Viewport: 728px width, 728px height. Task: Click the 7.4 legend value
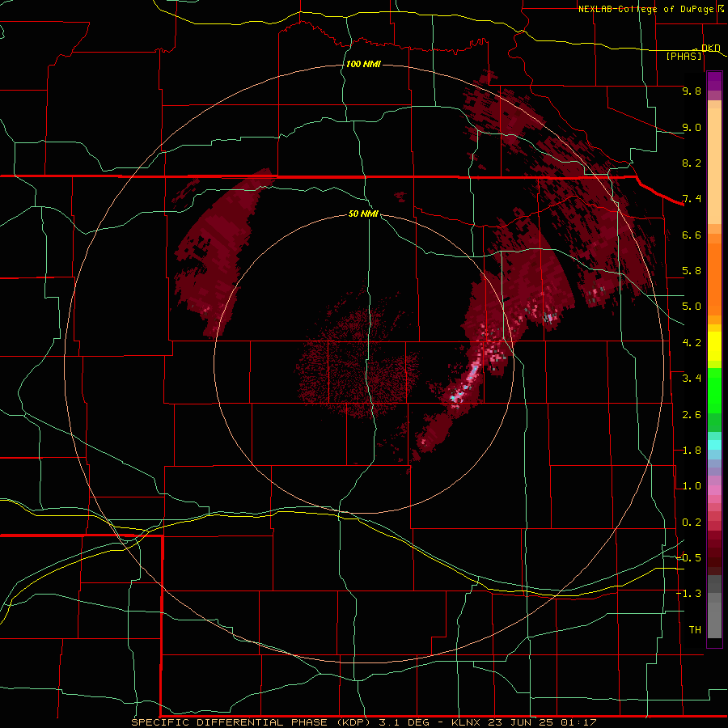(x=692, y=199)
